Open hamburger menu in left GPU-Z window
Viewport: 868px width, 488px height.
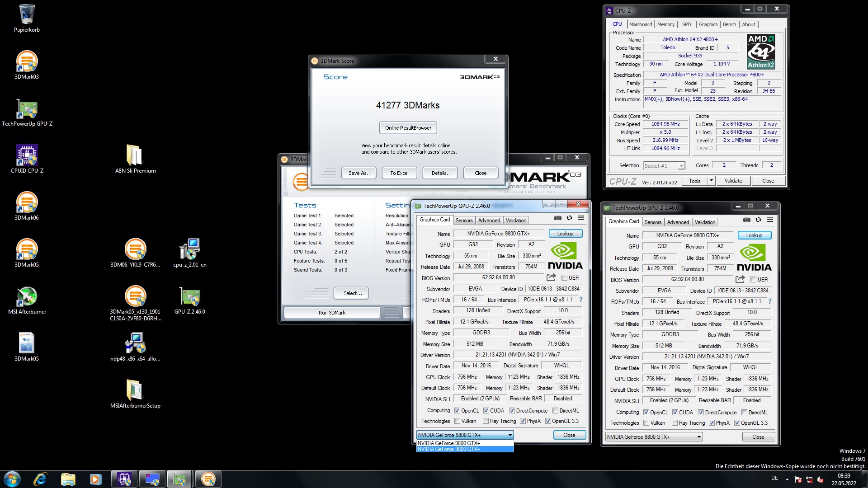[581, 218]
